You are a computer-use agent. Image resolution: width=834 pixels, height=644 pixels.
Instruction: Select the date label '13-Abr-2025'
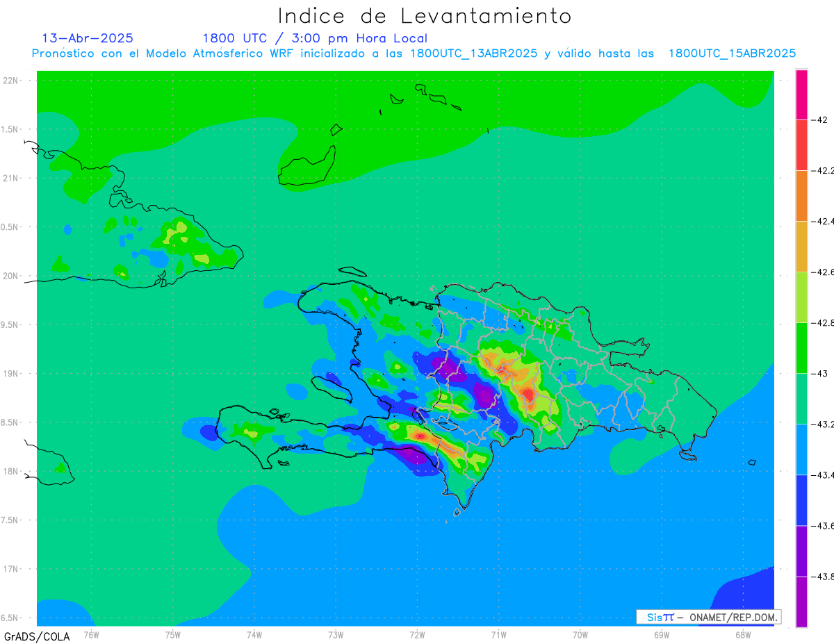[88, 38]
